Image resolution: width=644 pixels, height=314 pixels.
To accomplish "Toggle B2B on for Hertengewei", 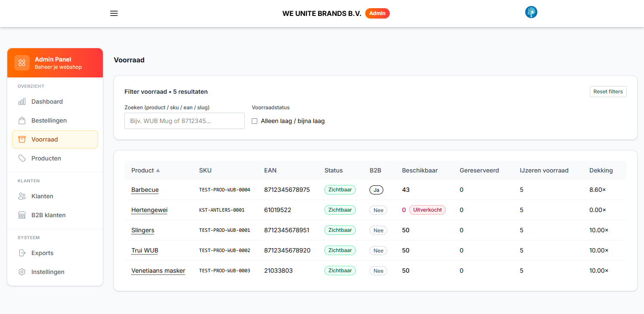I will click(378, 210).
